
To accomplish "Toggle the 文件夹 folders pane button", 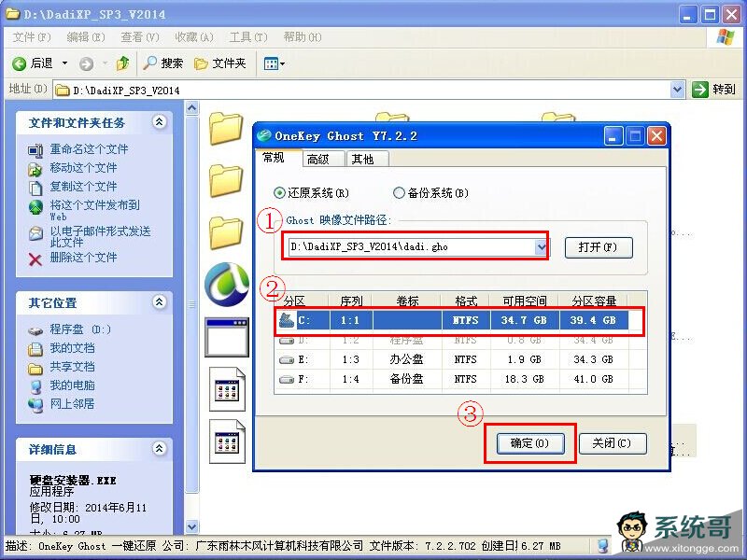I will tap(219, 63).
